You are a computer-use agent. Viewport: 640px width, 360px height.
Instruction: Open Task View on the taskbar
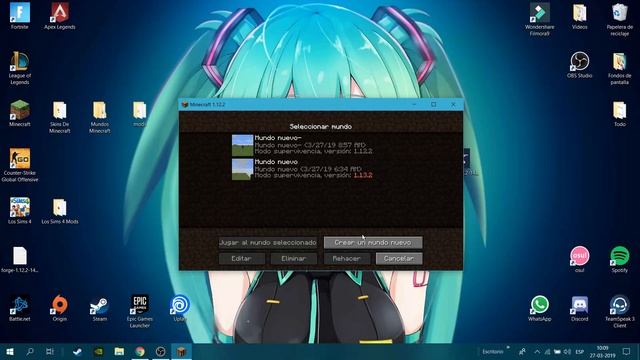[x=50, y=351]
